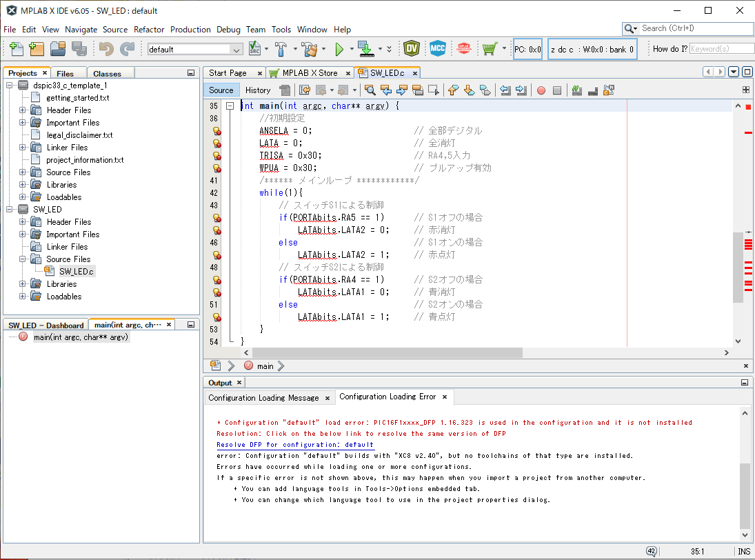Screen dimensions: 755x560
Task: Switch to the Configuration Loading Message tab
Action: click(x=263, y=398)
